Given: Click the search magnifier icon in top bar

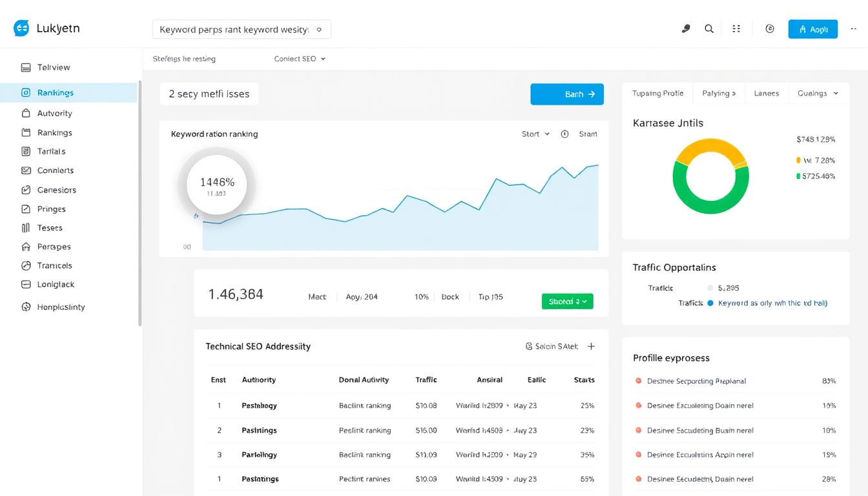Looking at the screenshot, I should click(709, 29).
